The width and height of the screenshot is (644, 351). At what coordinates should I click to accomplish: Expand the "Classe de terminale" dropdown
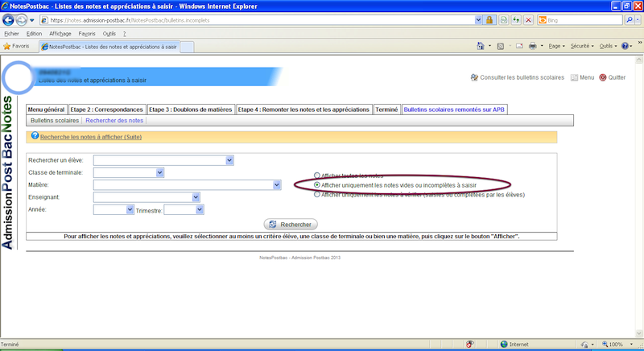160,172
